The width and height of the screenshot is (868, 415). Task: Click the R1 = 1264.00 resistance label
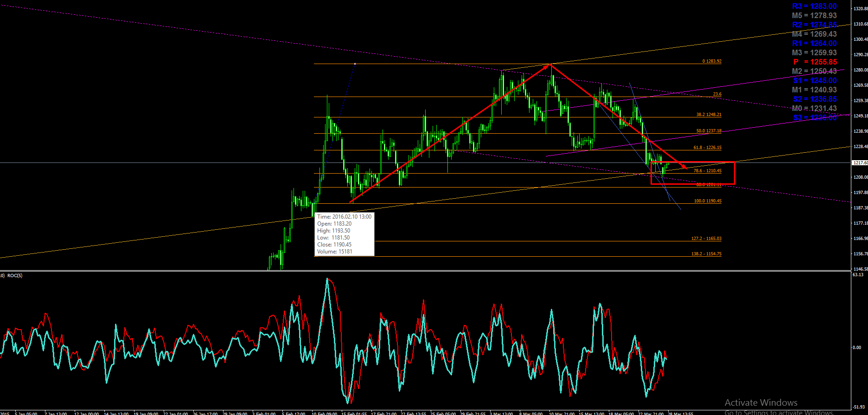[x=814, y=44]
